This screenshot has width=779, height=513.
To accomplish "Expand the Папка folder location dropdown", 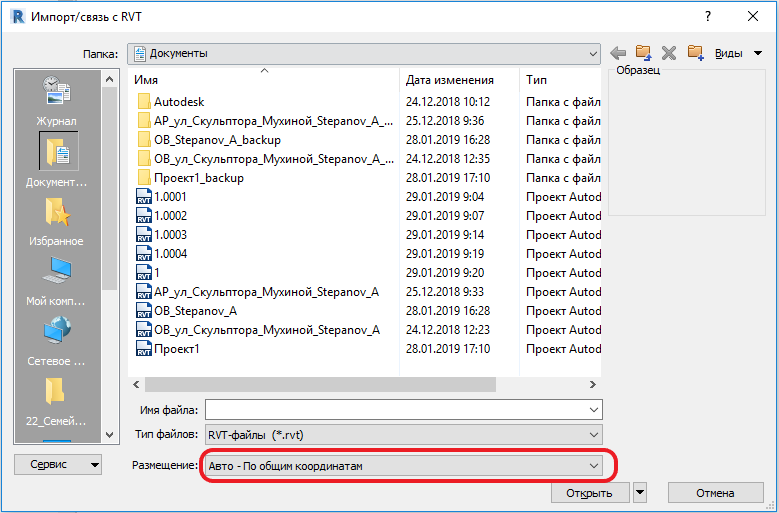I will 594,53.
